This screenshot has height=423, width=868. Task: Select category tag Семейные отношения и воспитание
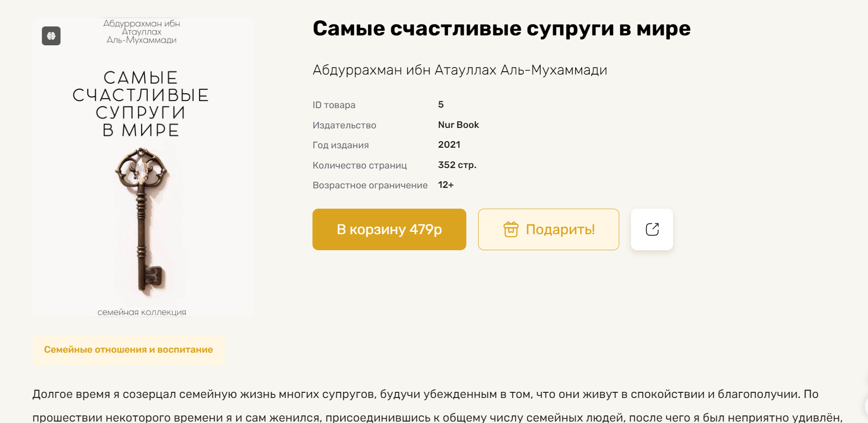coord(128,350)
